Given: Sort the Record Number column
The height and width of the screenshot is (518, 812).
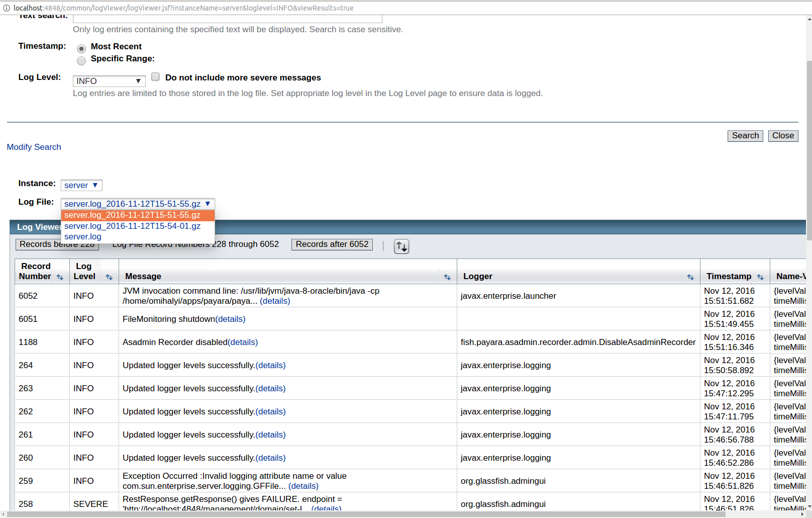Looking at the screenshot, I should pyautogui.click(x=60, y=277).
